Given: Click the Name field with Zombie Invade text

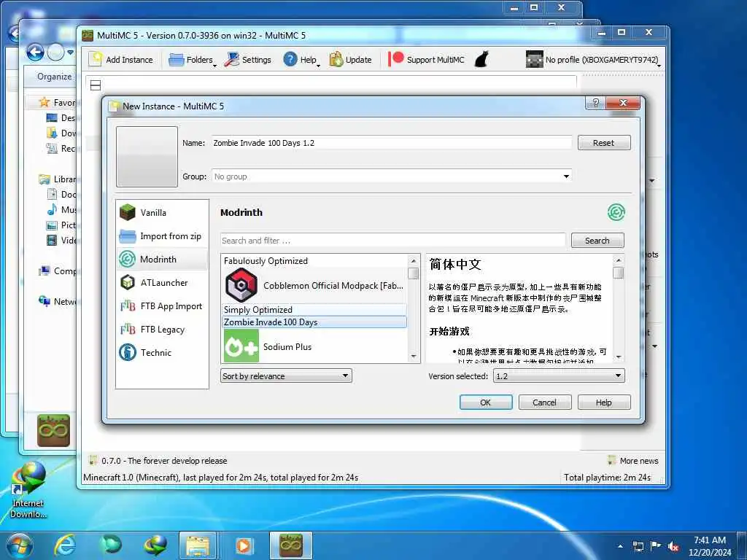Looking at the screenshot, I should point(392,143).
